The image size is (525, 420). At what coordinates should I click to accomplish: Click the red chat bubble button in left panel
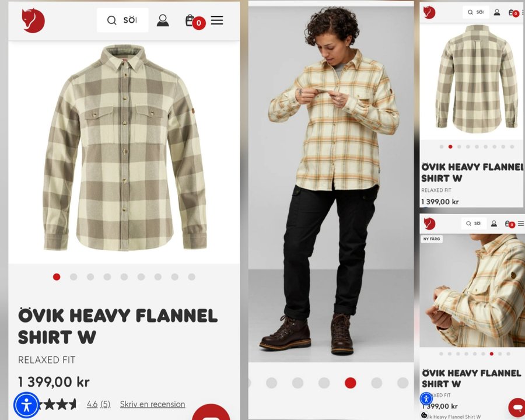coord(211,412)
